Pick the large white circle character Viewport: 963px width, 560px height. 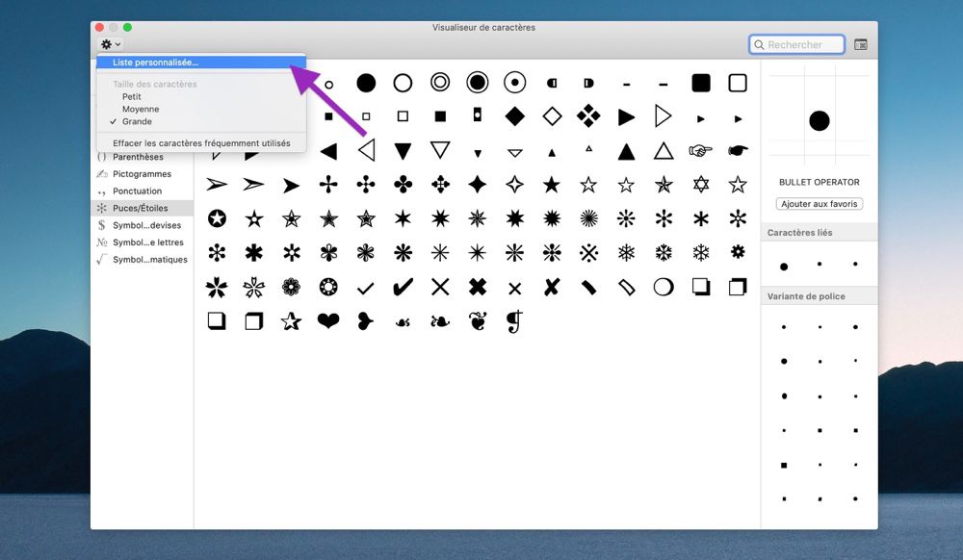(403, 83)
